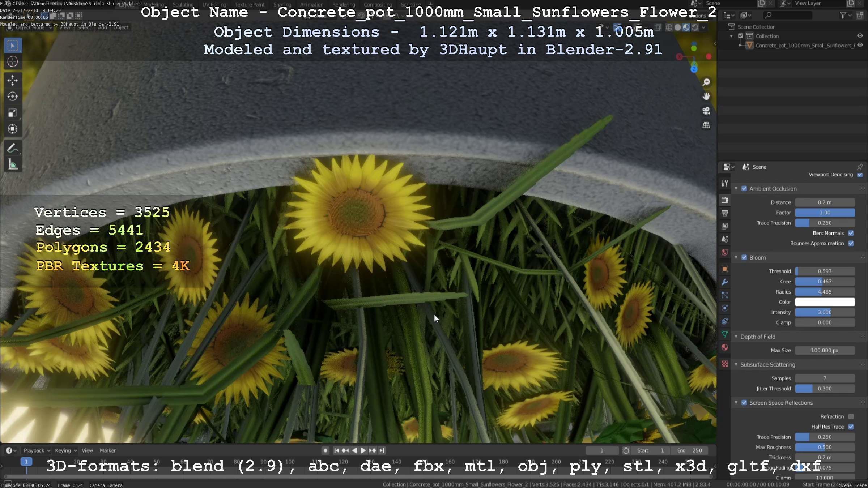Switch perspective/orthographic grid icon

click(x=706, y=125)
